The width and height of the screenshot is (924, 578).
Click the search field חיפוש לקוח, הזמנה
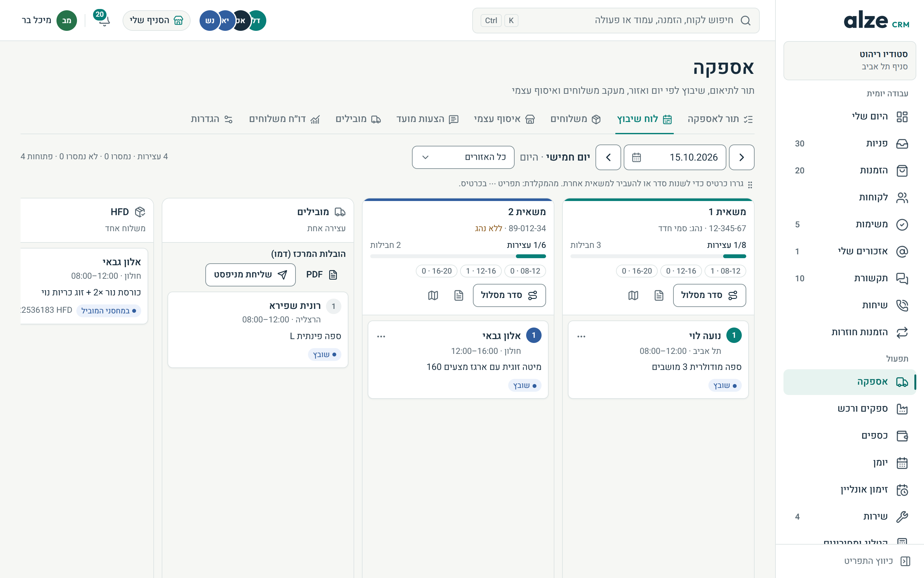coord(615,20)
